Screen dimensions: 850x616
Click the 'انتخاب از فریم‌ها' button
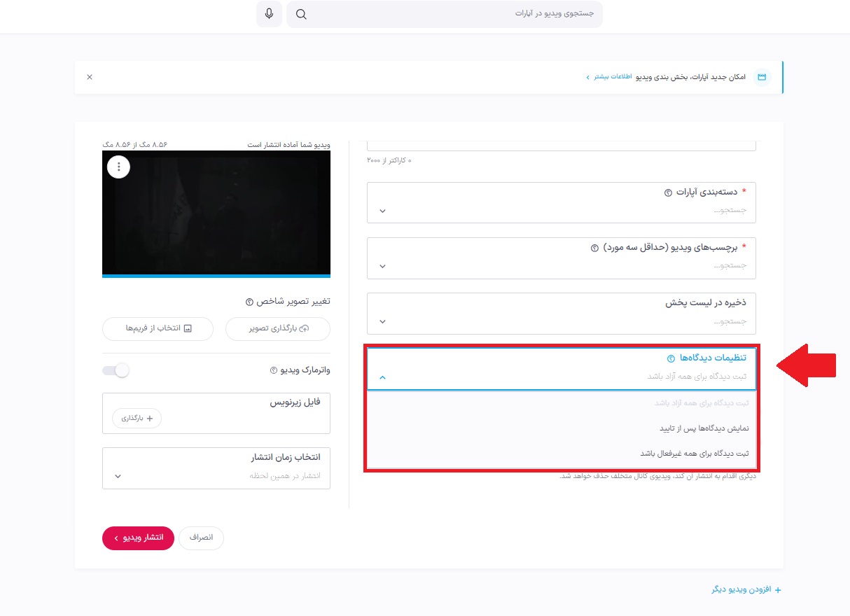pyautogui.click(x=158, y=328)
